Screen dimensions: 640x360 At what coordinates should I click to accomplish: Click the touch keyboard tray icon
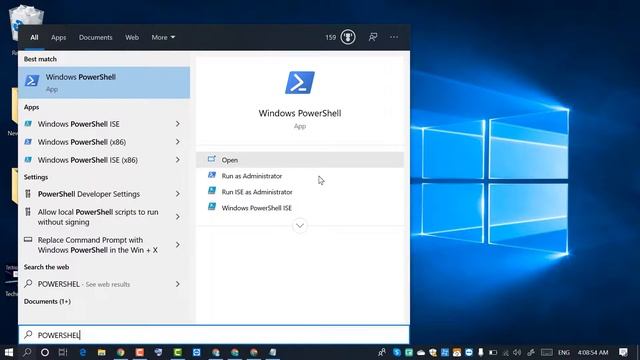coord(546,352)
